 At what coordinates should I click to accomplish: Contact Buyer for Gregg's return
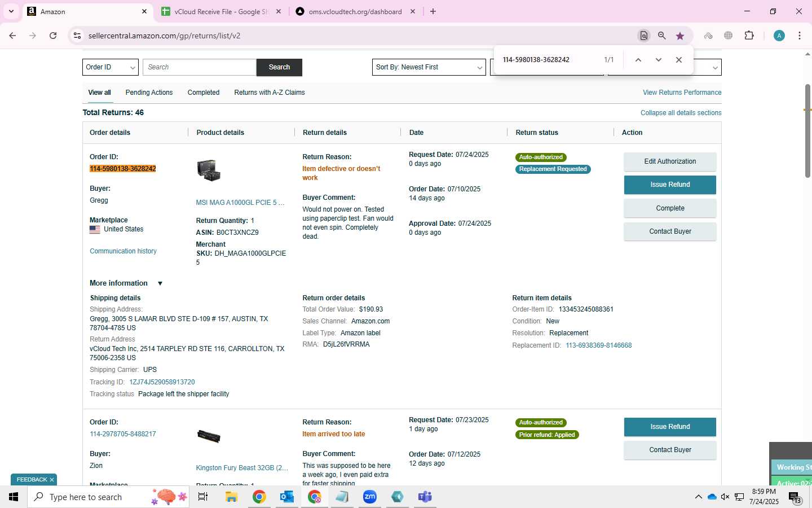(670, 231)
